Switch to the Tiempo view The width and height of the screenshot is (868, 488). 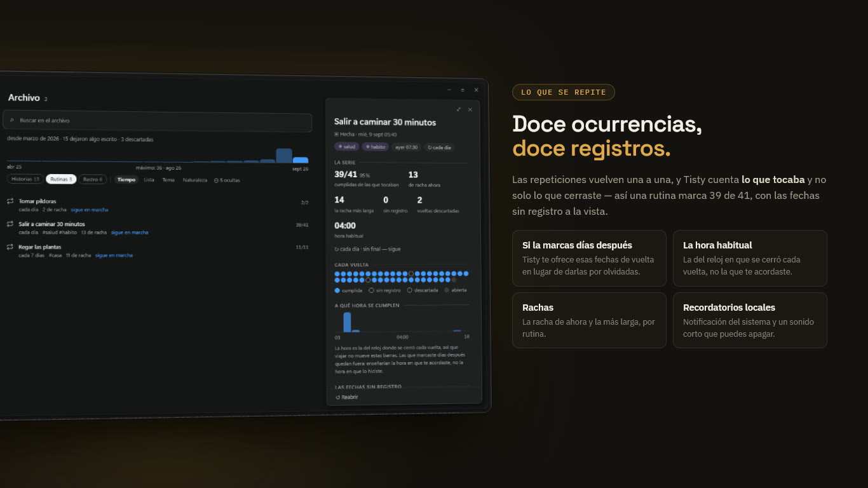126,180
